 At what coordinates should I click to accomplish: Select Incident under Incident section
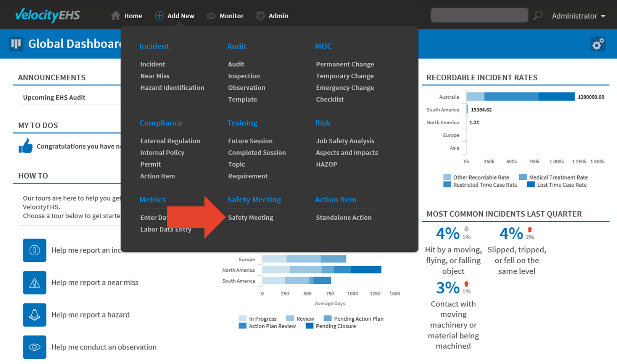click(x=153, y=64)
